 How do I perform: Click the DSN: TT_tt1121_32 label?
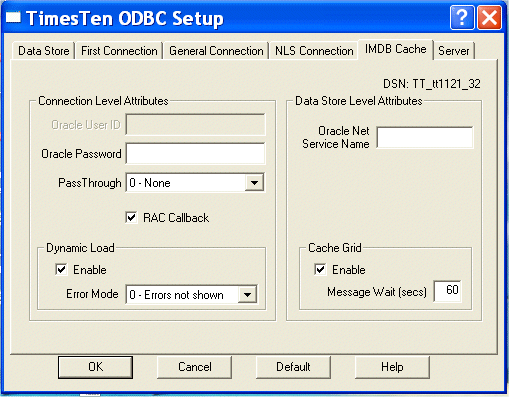coord(432,84)
